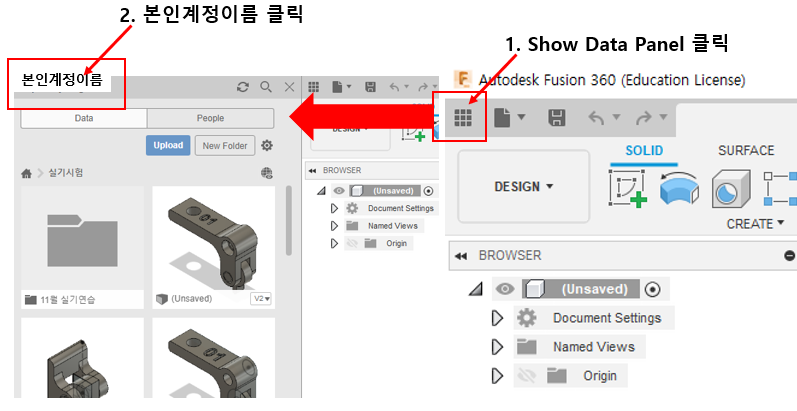Expand Document Settings in enlarged browser
This screenshot has width=797, height=411.
coord(498,318)
